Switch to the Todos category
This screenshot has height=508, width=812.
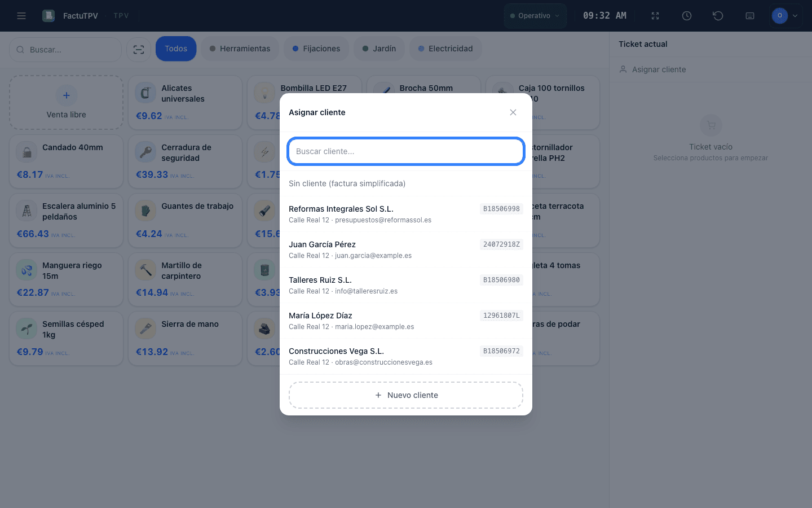pyautogui.click(x=176, y=49)
